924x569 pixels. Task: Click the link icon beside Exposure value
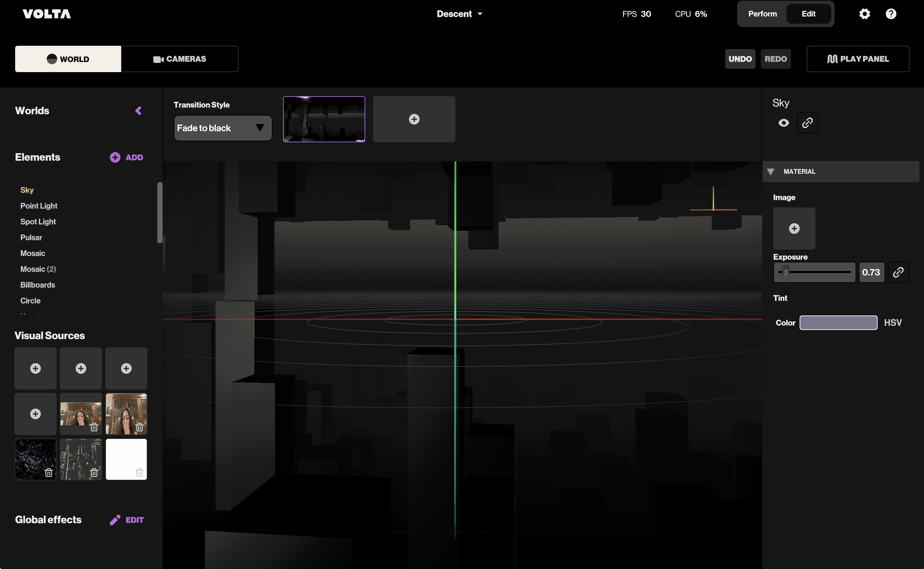coord(898,272)
